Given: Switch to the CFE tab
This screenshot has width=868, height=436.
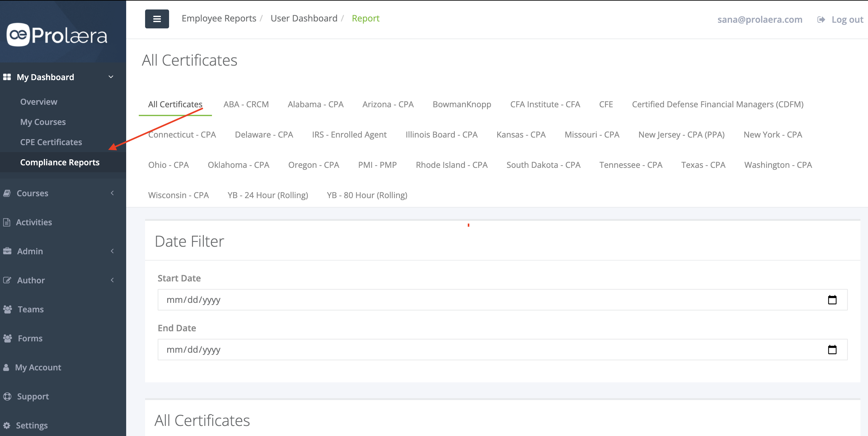Looking at the screenshot, I should (x=606, y=104).
